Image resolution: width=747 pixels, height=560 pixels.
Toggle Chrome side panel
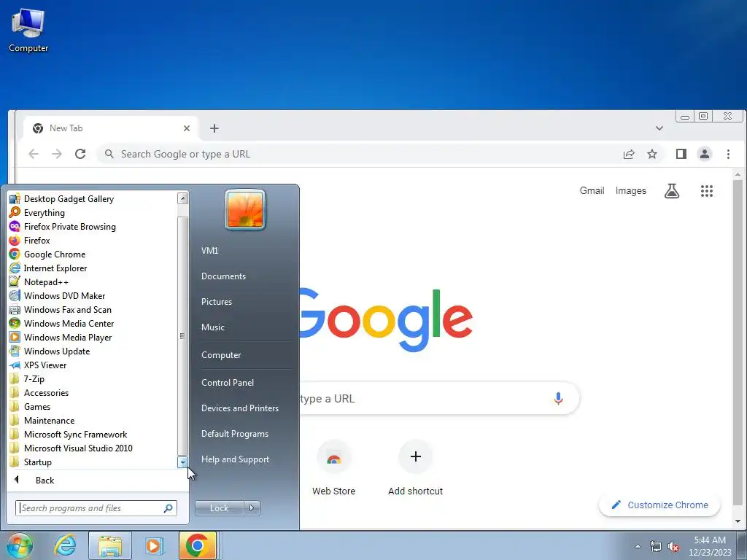pos(681,154)
